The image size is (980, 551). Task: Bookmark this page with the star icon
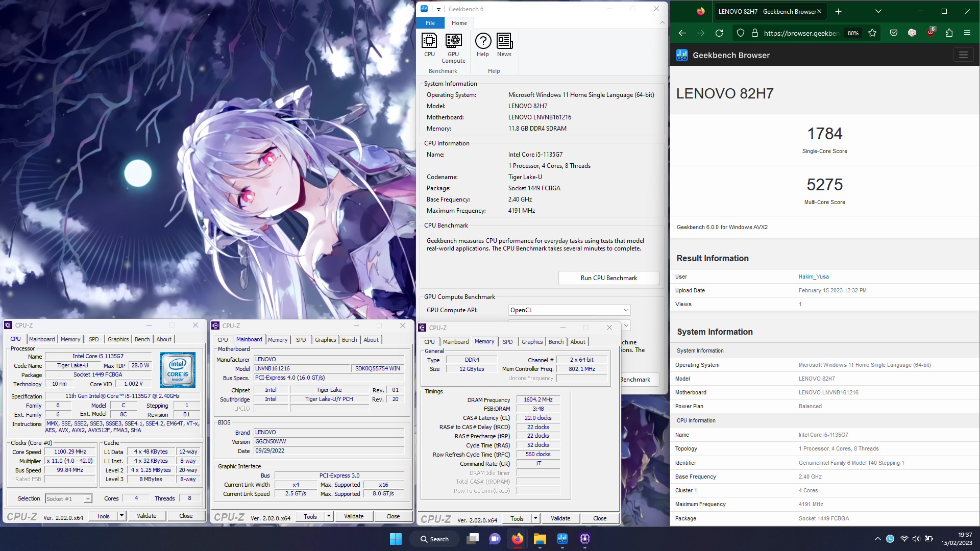pyautogui.click(x=872, y=33)
